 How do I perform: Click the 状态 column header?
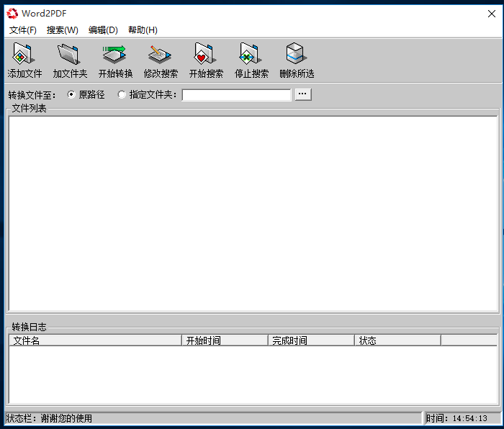(397, 340)
